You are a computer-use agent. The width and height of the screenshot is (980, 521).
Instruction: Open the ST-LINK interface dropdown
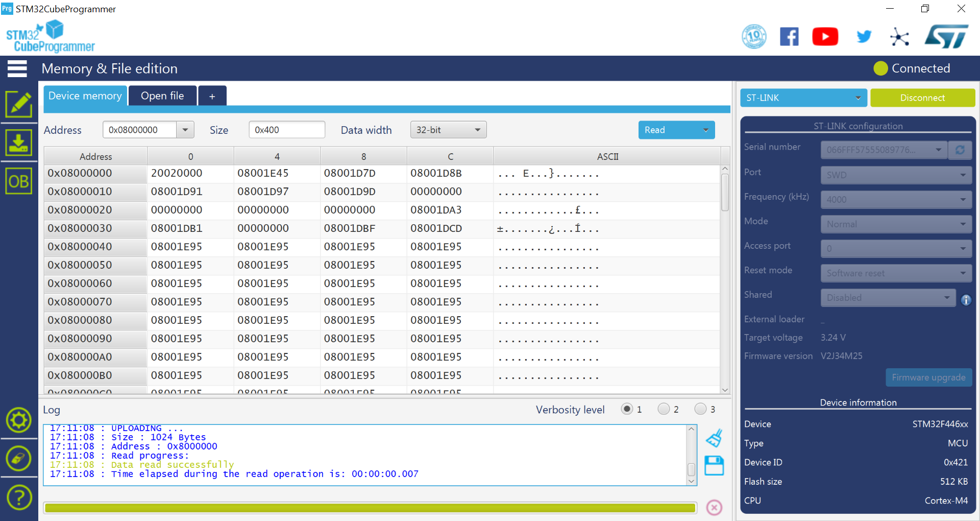tap(803, 98)
